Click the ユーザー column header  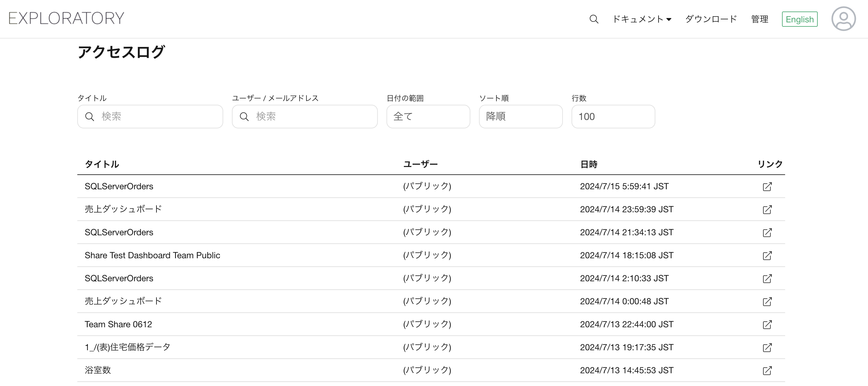point(420,164)
